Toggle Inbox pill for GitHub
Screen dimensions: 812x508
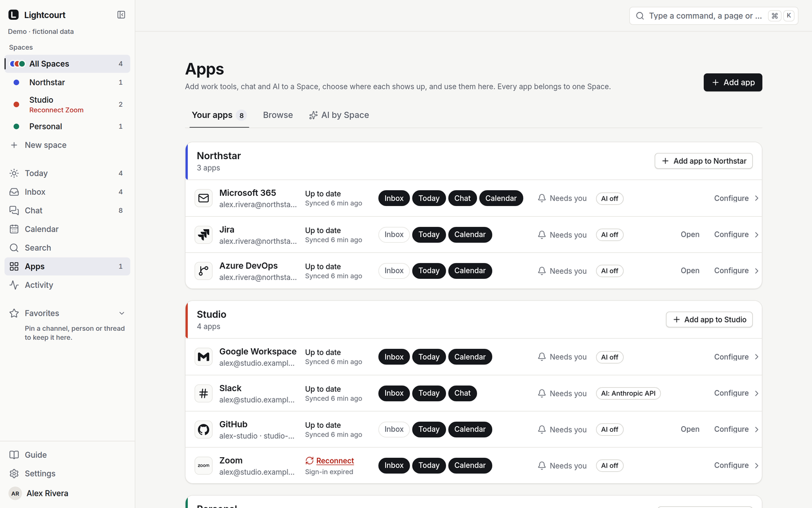tap(394, 430)
